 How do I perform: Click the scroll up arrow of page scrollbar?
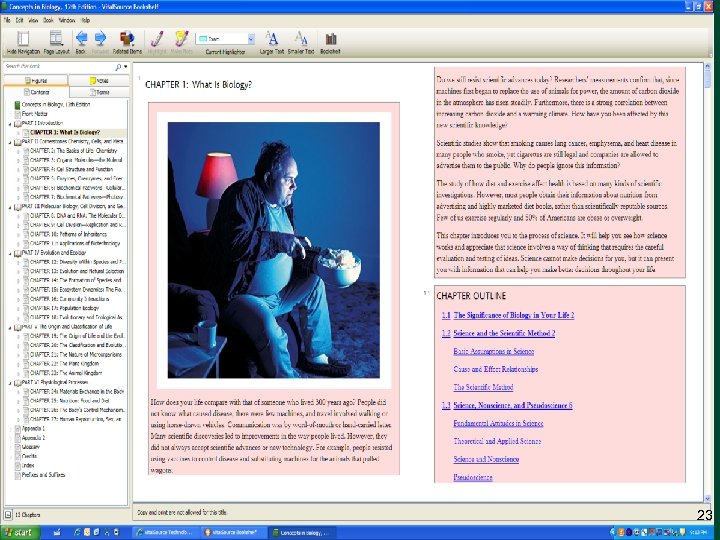[x=707, y=67]
